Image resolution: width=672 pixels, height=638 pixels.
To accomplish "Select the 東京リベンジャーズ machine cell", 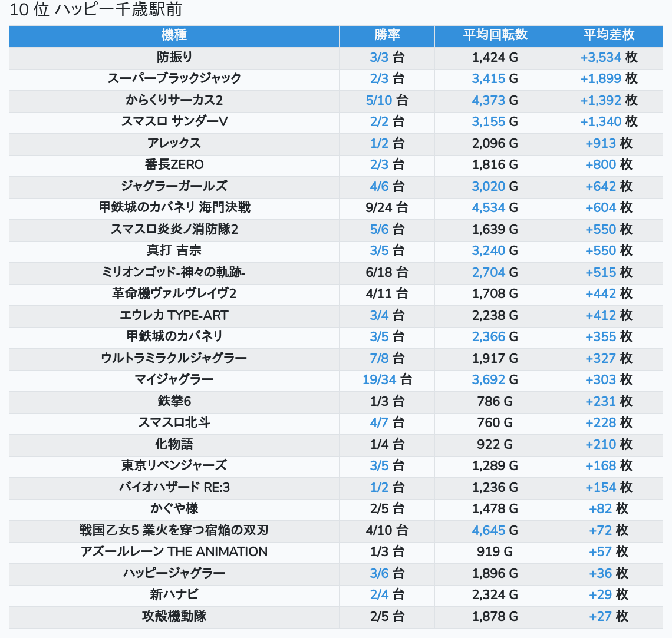I will [174, 466].
